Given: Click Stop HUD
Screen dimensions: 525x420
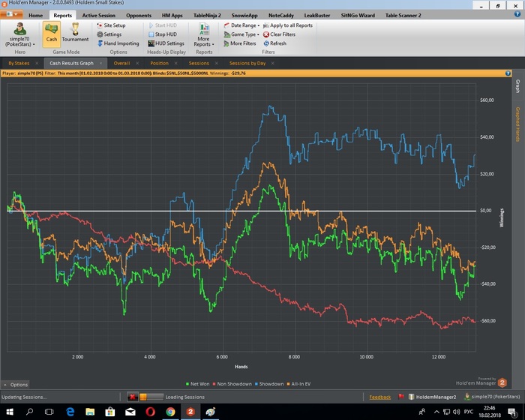Looking at the screenshot, I should (163, 34).
